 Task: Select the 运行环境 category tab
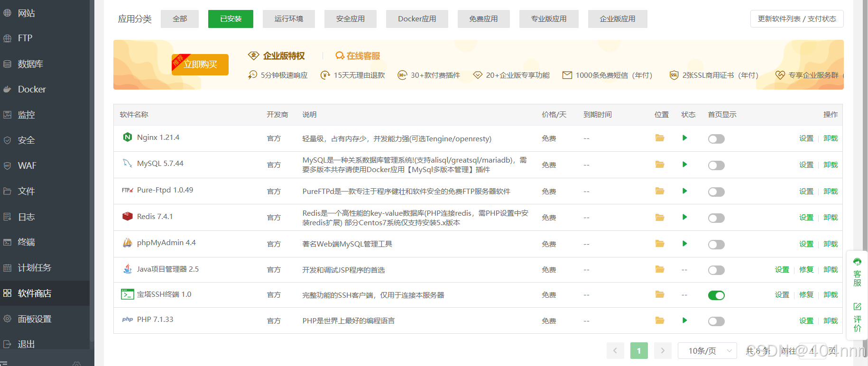click(289, 19)
